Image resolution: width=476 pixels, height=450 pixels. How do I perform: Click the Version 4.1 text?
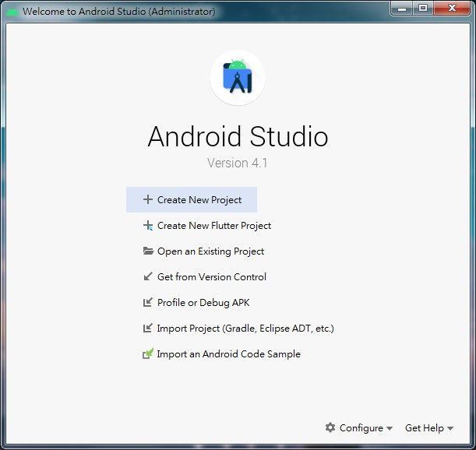(238, 163)
